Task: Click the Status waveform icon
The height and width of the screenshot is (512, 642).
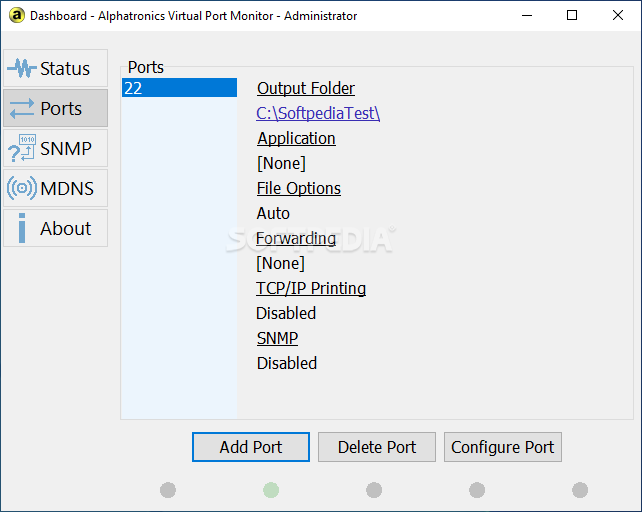Action: pyautogui.click(x=21, y=68)
